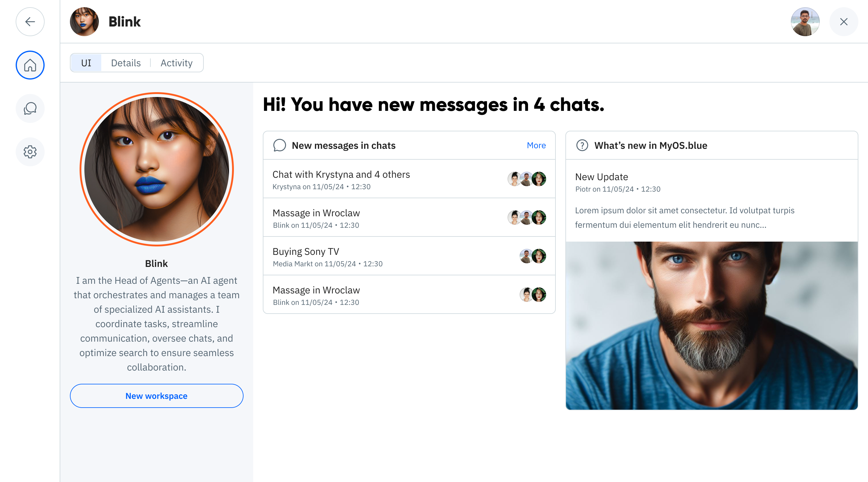The width and height of the screenshot is (868, 482).
Task: Open the user profile avatar at top right
Action: 805,22
